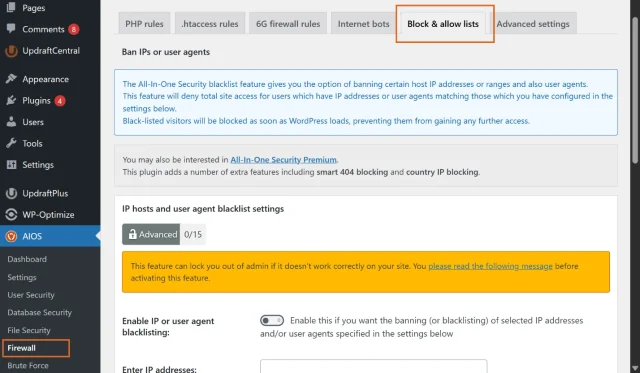The height and width of the screenshot is (373, 640).
Task: Click IP hosts and user agent blacklist settings heading
Action: pyautogui.click(x=203, y=209)
